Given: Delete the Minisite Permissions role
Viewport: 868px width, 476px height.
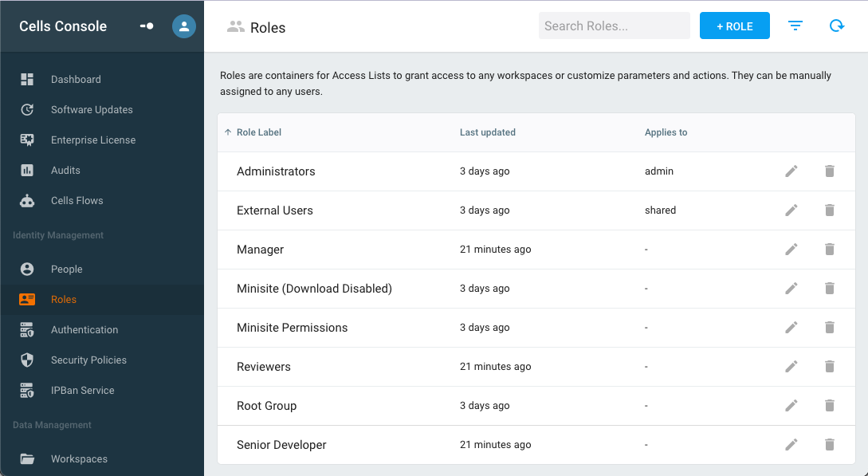Looking at the screenshot, I should coord(829,328).
